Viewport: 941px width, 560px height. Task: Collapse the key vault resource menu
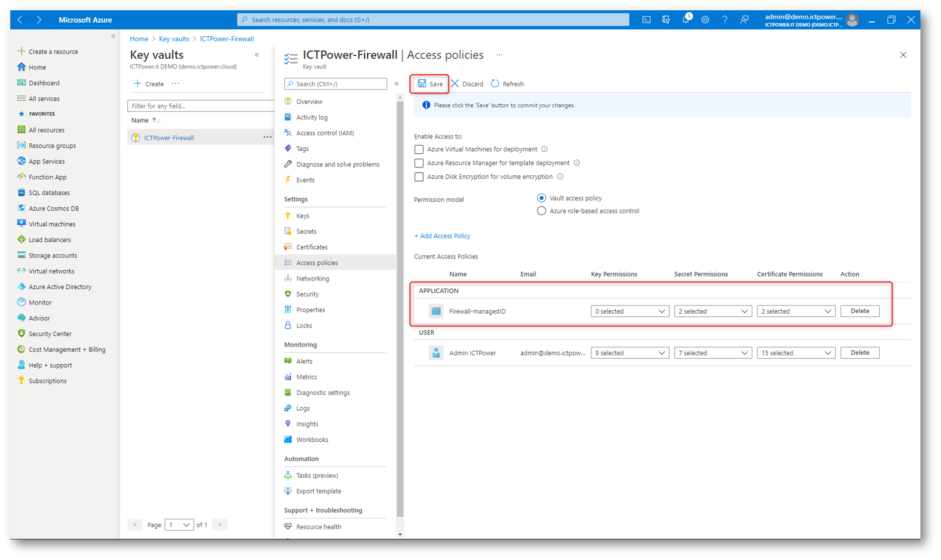(x=397, y=84)
